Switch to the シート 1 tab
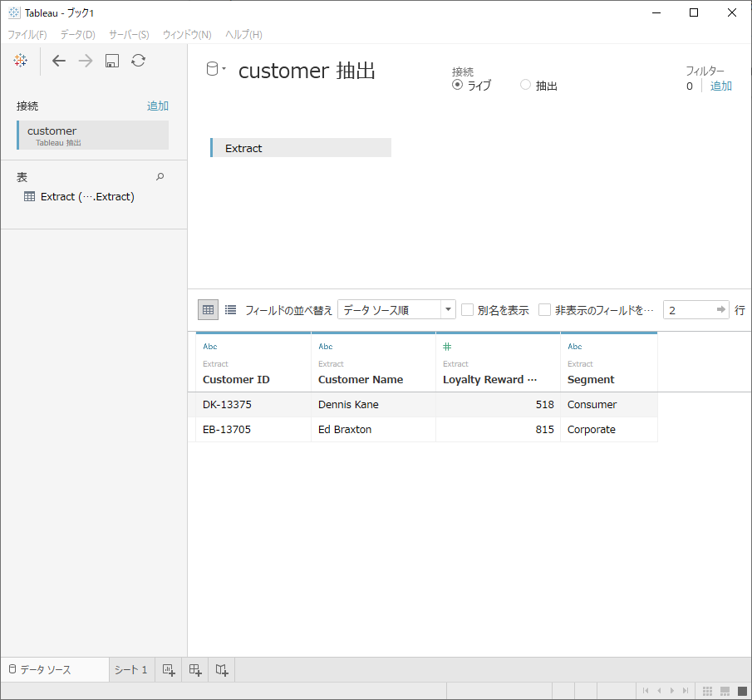The height and width of the screenshot is (700, 752). pos(130,669)
